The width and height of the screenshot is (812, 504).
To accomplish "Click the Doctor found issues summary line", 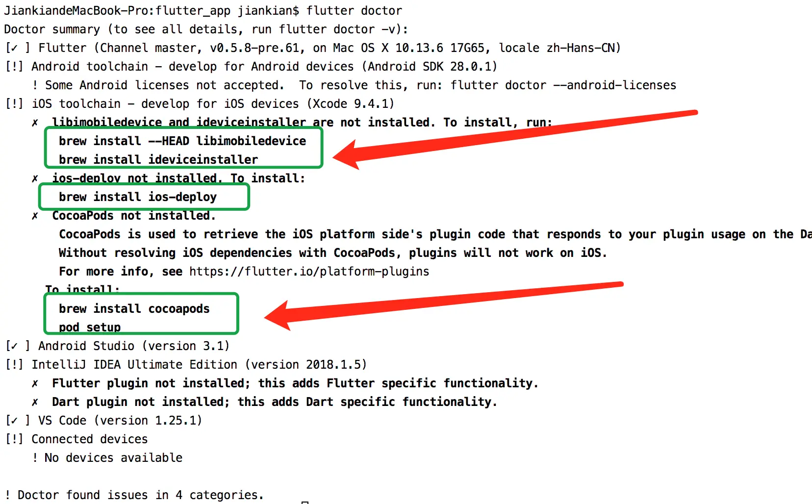I will [134, 495].
